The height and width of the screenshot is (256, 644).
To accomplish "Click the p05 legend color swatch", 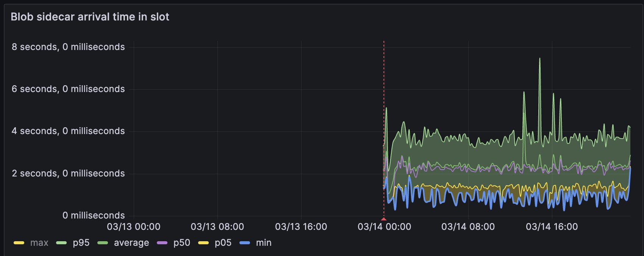I will tap(203, 243).
